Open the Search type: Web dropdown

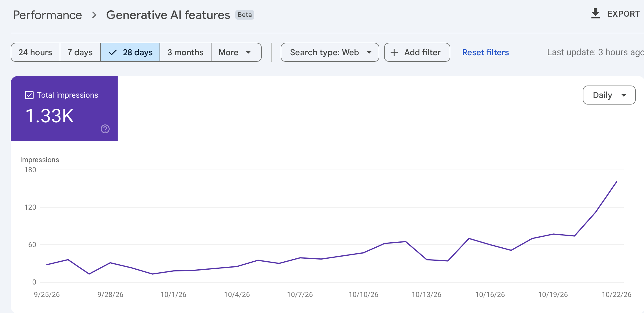point(330,52)
